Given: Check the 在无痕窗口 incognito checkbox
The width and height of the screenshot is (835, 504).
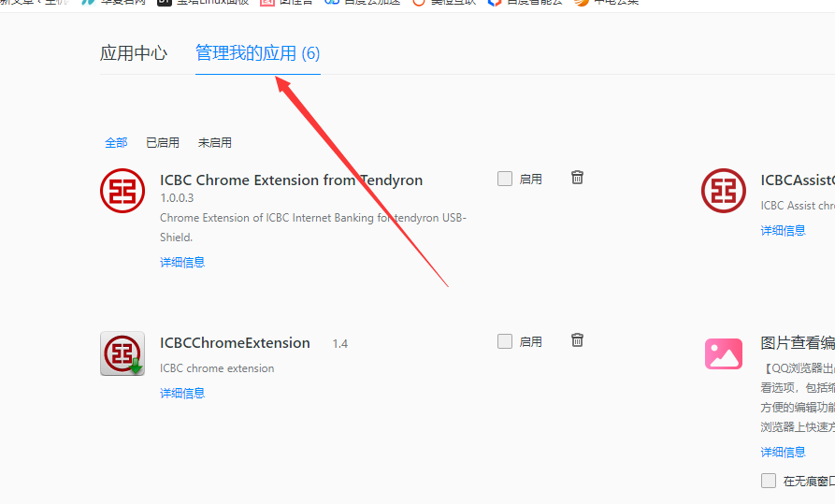Looking at the screenshot, I should (x=769, y=481).
